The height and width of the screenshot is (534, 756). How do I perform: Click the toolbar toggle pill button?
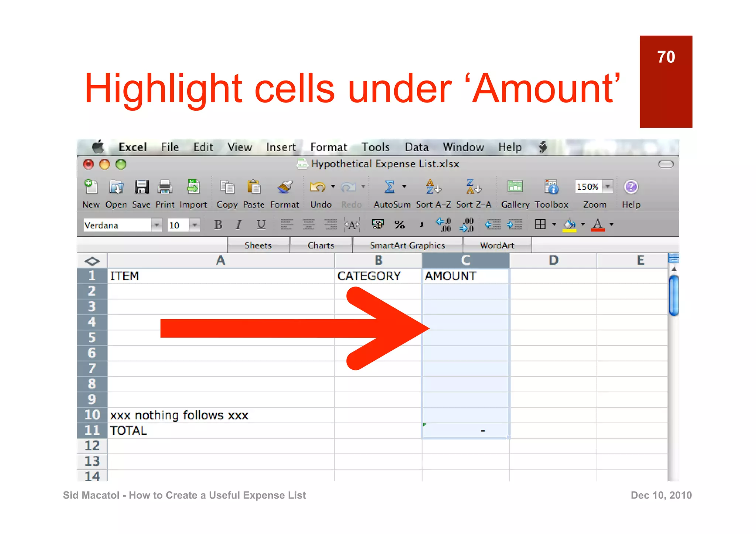pyautogui.click(x=666, y=164)
